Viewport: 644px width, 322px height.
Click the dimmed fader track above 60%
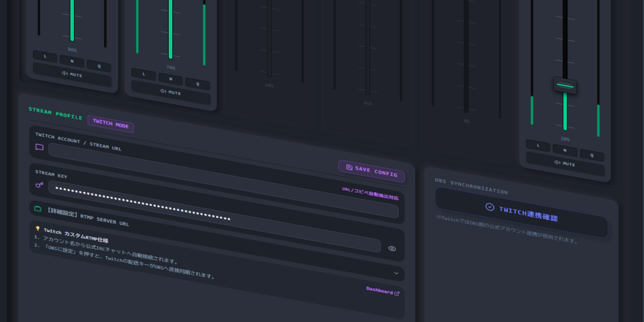[269, 38]
